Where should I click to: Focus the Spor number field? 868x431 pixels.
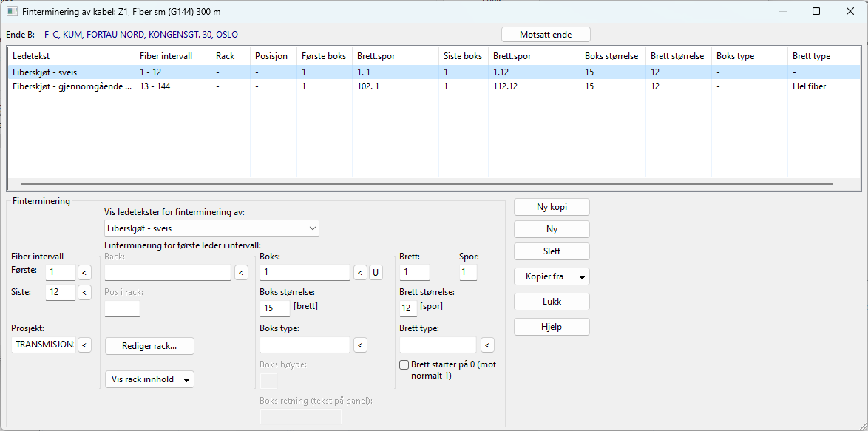[x=468, y=272]
